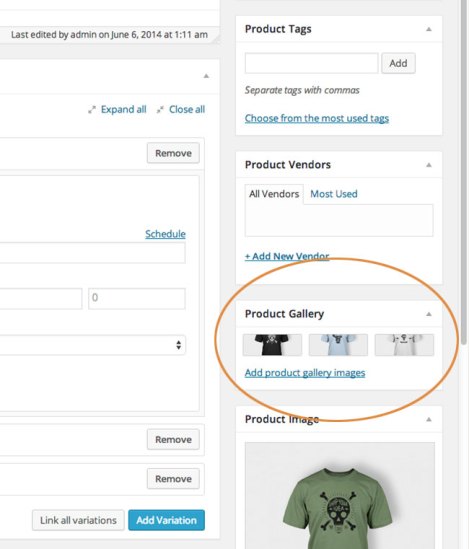This screenshot has width=469, height=549.
Task: Collapse the Product Image panel
Action: click(429, 419)
